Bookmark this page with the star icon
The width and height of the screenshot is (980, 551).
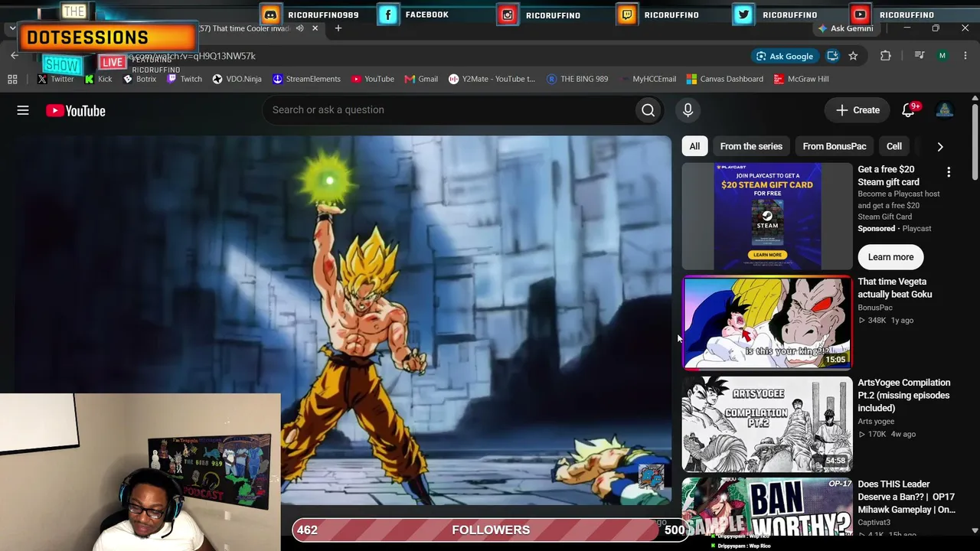(x=853, y=56)
